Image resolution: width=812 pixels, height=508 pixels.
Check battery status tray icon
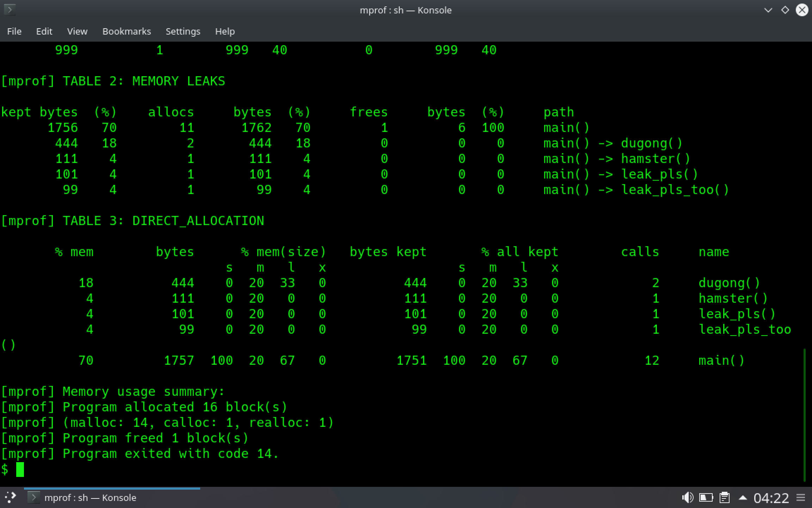[706, 498]
